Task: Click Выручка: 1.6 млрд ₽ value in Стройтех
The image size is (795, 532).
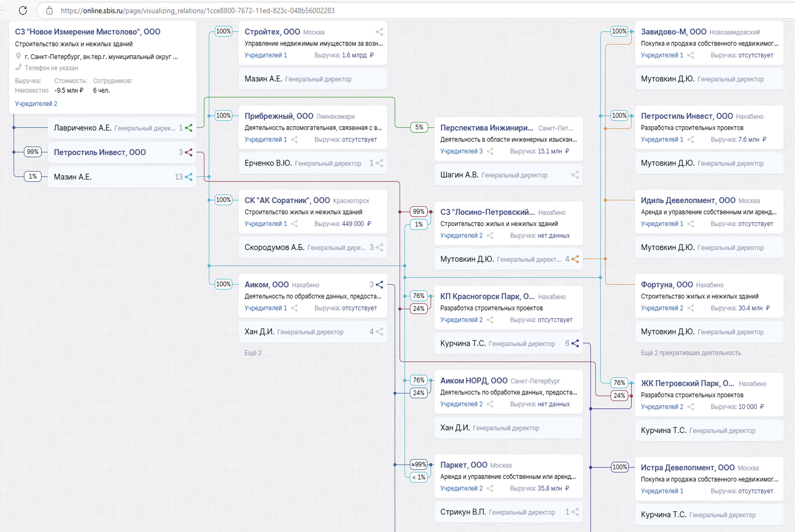Action: tap(344, 55)
